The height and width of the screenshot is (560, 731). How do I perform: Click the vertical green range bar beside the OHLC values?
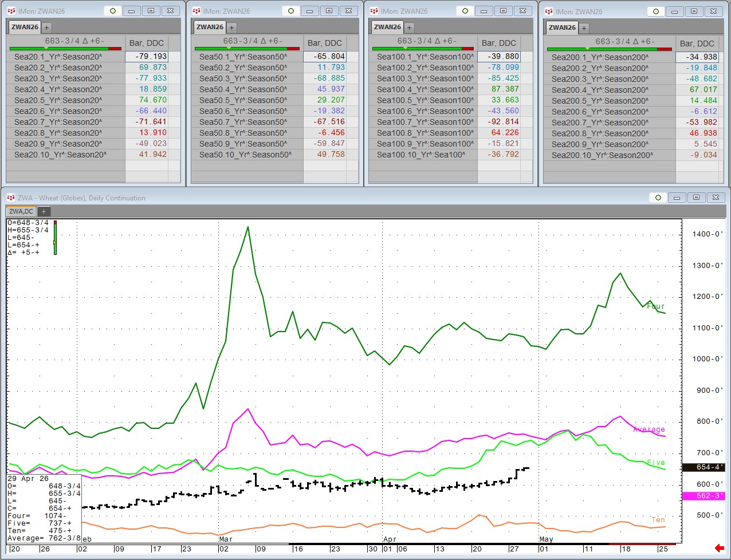coord(55,238)
